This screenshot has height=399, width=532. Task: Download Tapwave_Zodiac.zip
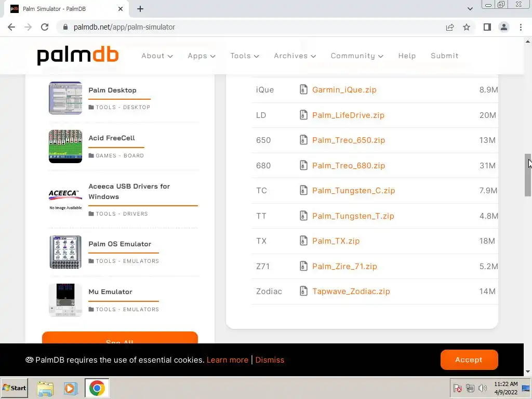click(351, 291)
